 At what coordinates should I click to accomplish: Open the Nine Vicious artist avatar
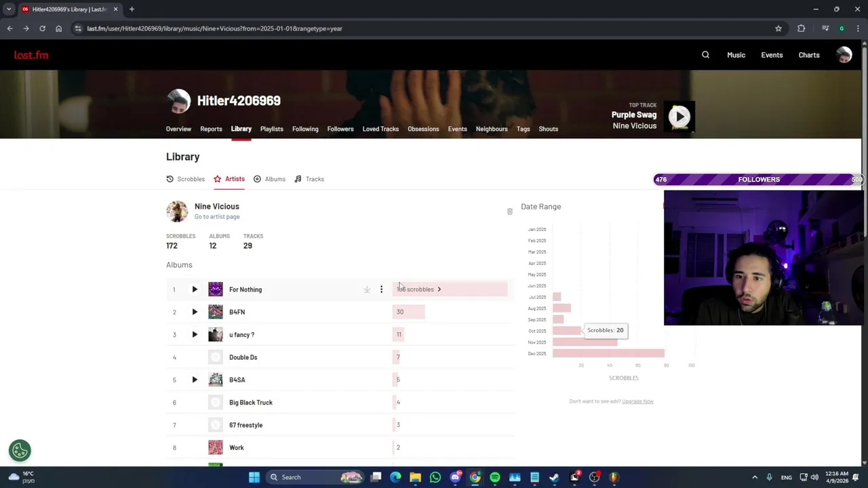[x=177, y=211]
